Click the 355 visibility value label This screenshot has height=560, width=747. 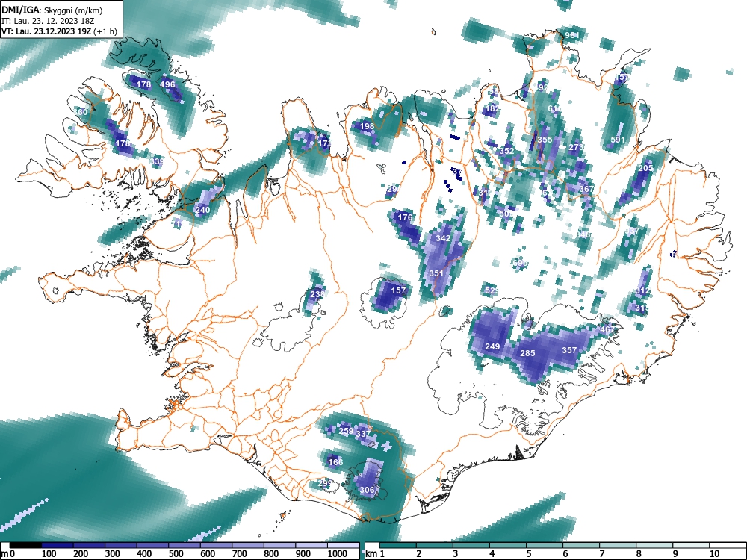click(x=545, y=140)
